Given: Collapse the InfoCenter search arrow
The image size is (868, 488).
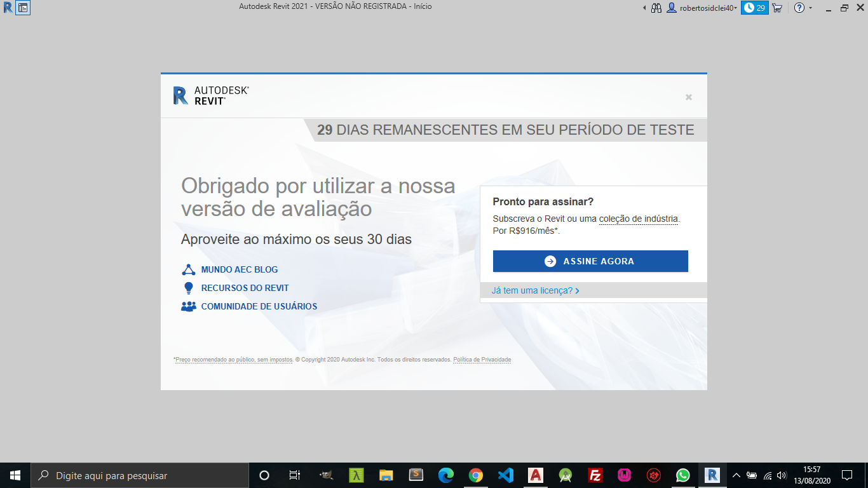Looking at the screenshot, I should click(x=644, y=8).
